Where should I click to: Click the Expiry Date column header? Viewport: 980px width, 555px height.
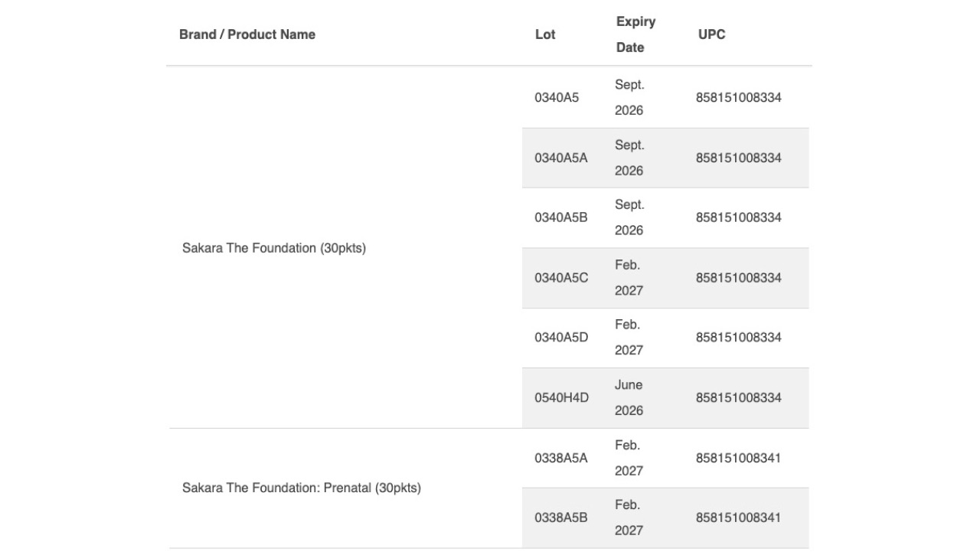pos(635,34)
